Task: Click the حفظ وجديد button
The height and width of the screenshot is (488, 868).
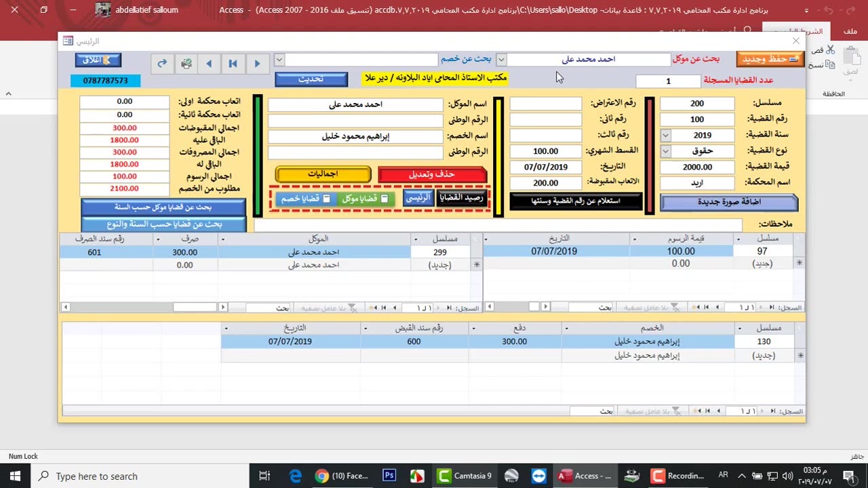Action: pyautogui.click(x=770, y=60)
